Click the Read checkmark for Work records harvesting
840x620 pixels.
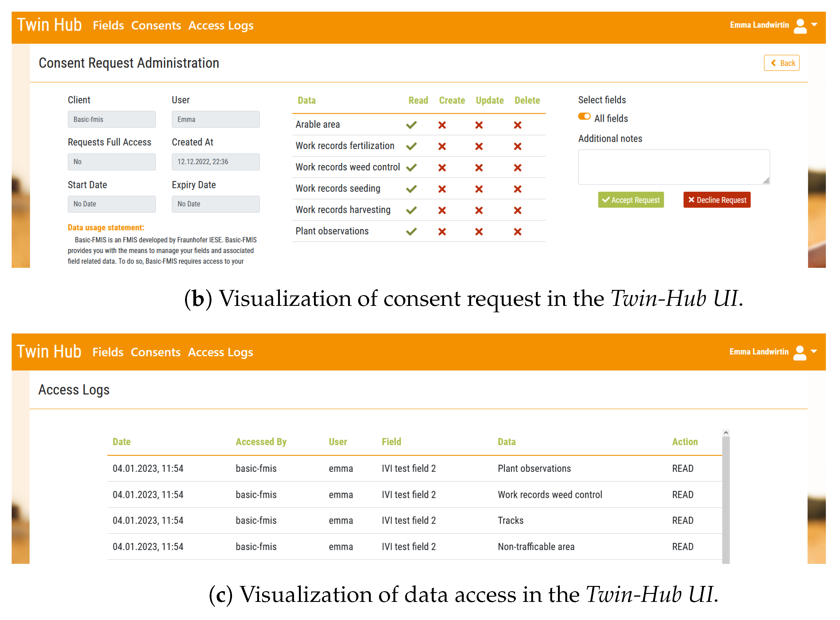pyautogui.click(x=412, y=210)
